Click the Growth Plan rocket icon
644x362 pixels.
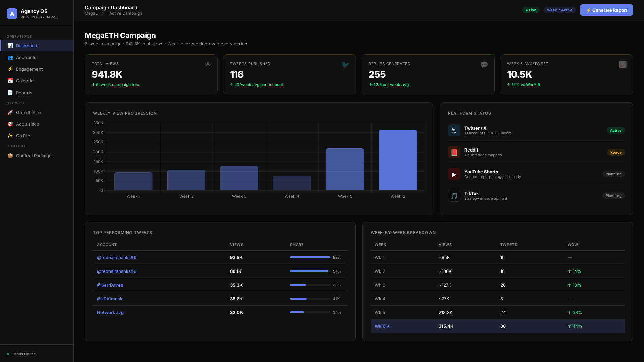click(x=10, y=112)
